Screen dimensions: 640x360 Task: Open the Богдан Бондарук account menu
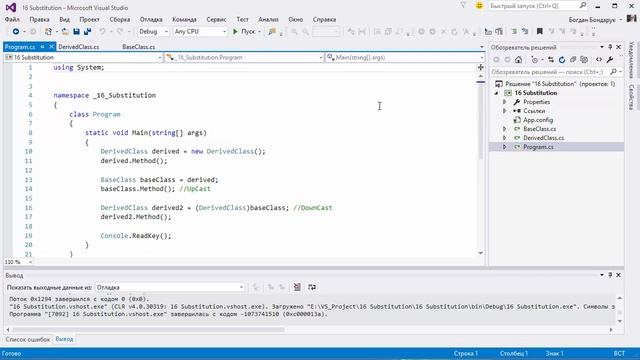(595, 19)
